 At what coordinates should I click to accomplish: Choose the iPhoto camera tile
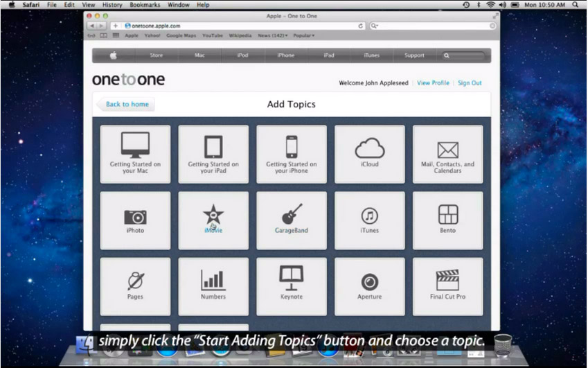pyautogui.click(x=135, y=220)
